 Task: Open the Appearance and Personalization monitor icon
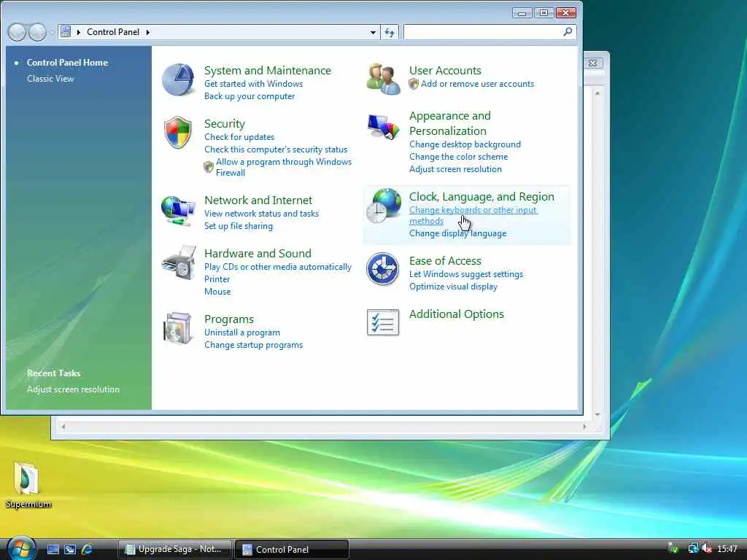pos(383,127)
